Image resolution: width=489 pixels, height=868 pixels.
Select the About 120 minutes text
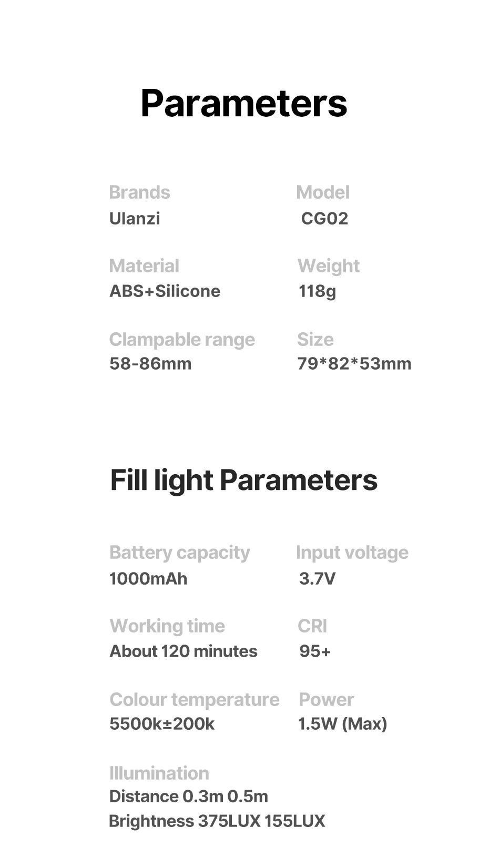tap(184, 651)
